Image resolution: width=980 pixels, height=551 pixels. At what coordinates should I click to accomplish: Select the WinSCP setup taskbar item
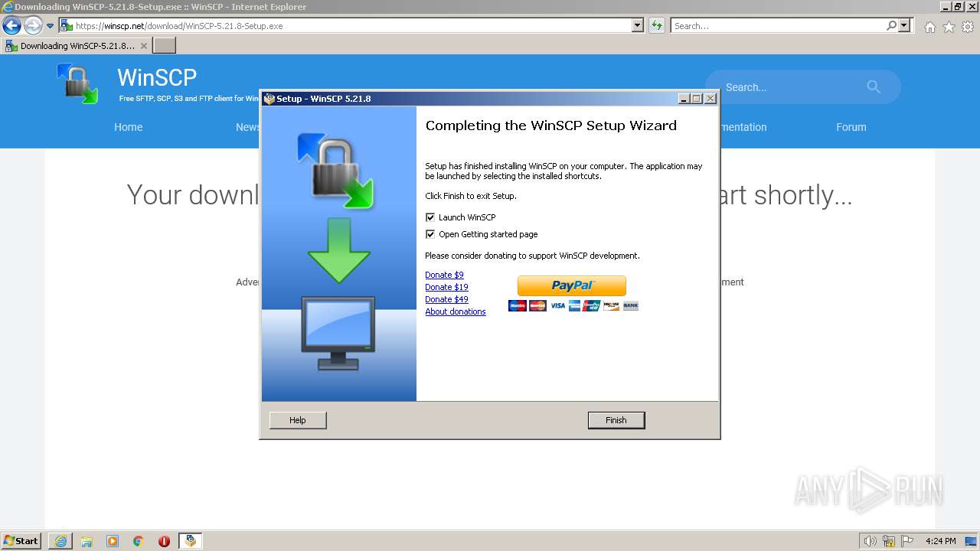tap(190, 541)
